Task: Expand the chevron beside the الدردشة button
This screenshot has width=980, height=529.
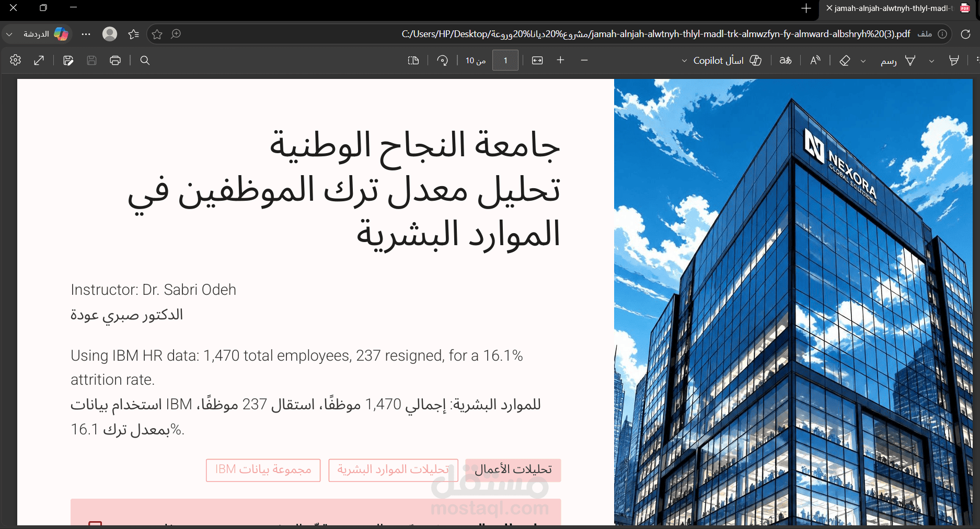Action: point(9,34)
